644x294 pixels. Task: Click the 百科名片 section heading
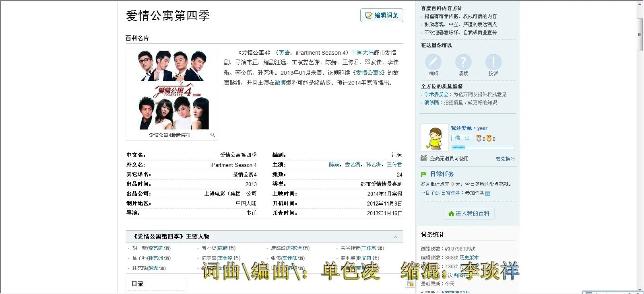pyautogui.click(x=137, y=38)
